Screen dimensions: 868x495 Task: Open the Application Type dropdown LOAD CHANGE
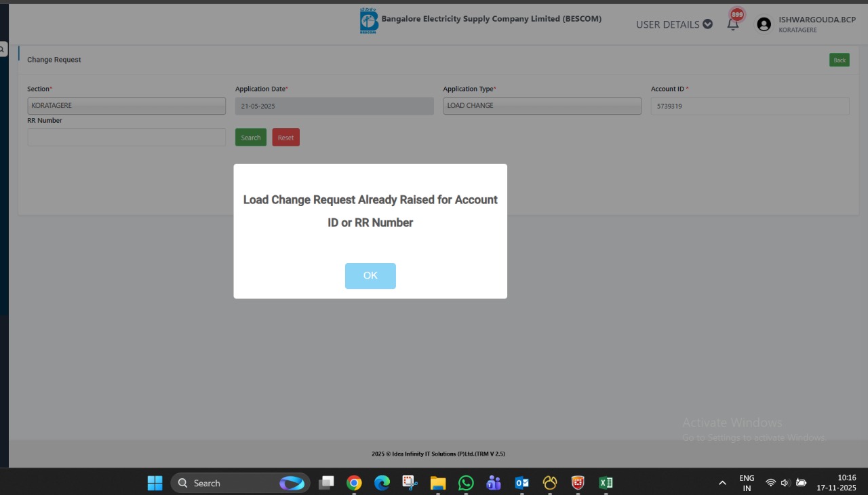click(x=542, y=106)
